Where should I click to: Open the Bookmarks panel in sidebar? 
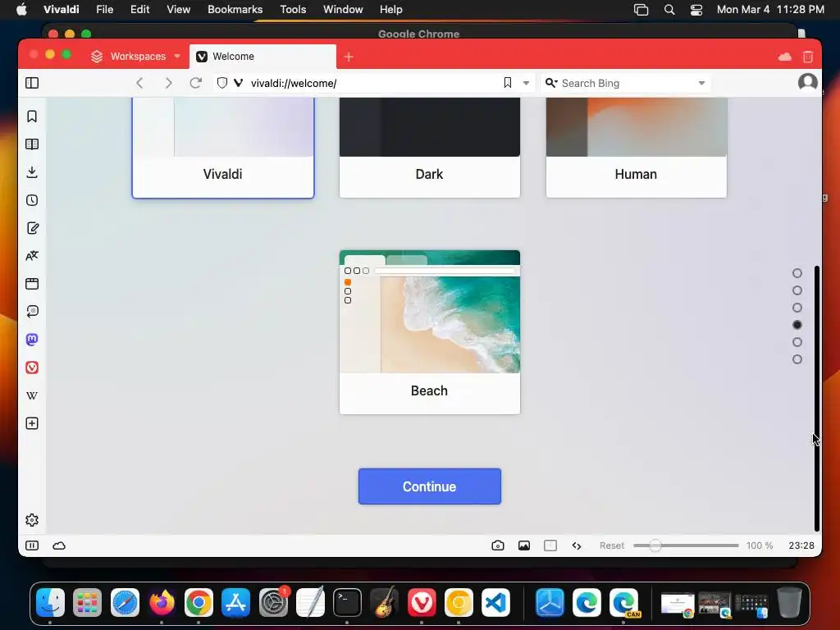[32, 116]
